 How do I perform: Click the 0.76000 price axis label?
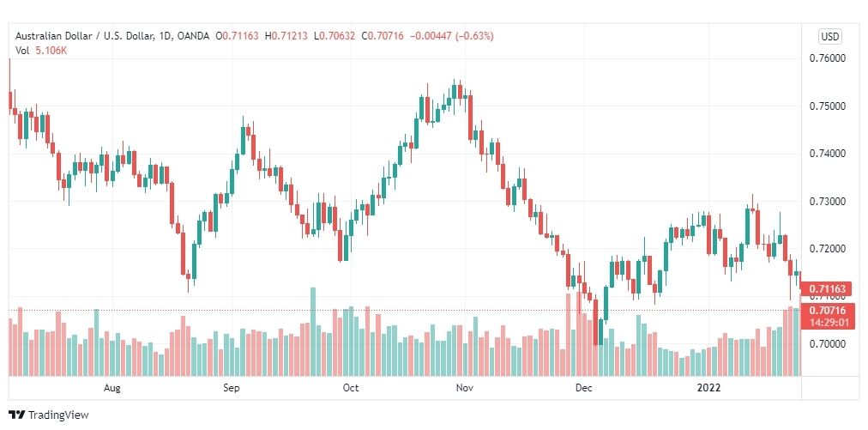(x=828, y=58)
